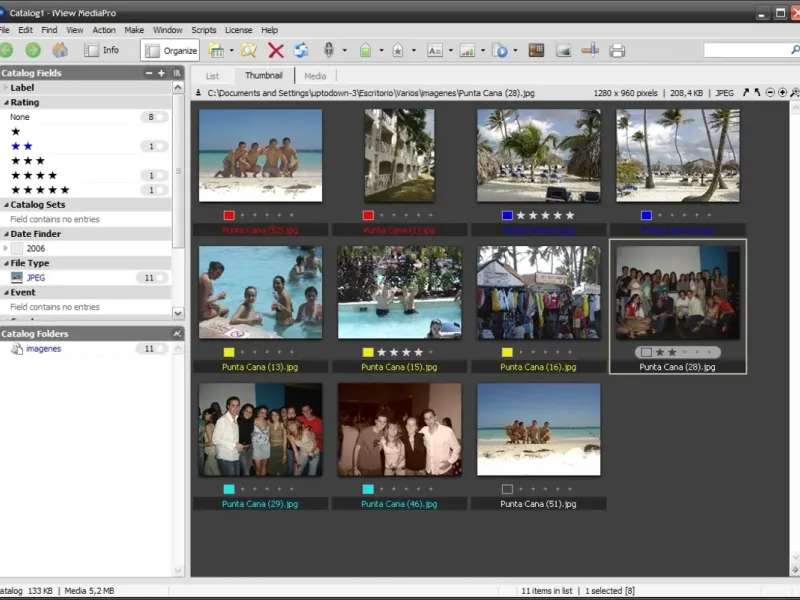The width and height of the screenshot is (800, 600).
Task: Click the red label swatch under first thumbnail
Action: (229, 215)
